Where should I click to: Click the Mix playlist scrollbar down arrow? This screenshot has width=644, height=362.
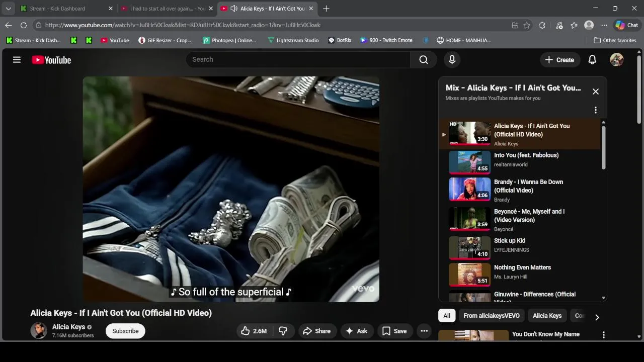(603, 298)
